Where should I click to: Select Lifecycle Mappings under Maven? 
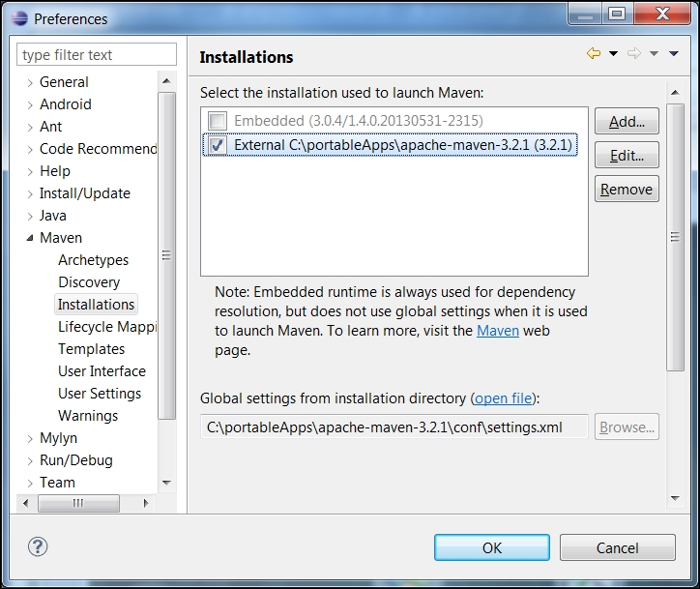click(107, 327)
